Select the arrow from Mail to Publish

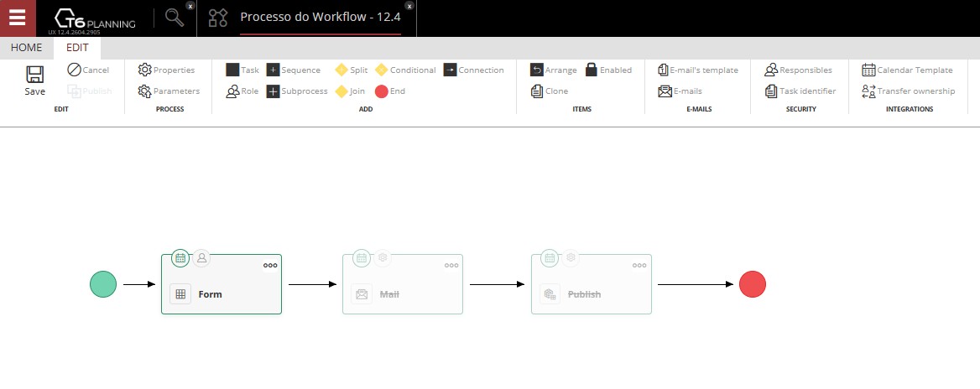click(x=497, y=285)
